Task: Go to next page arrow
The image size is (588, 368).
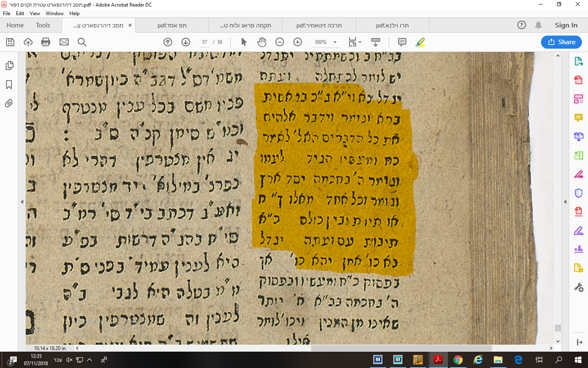Action: click(186, 42)
